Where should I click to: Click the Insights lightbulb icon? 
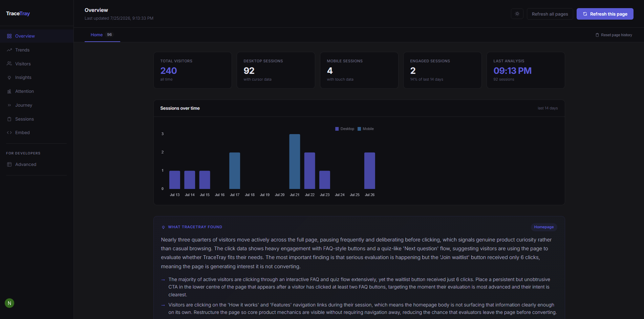[9, 78]
